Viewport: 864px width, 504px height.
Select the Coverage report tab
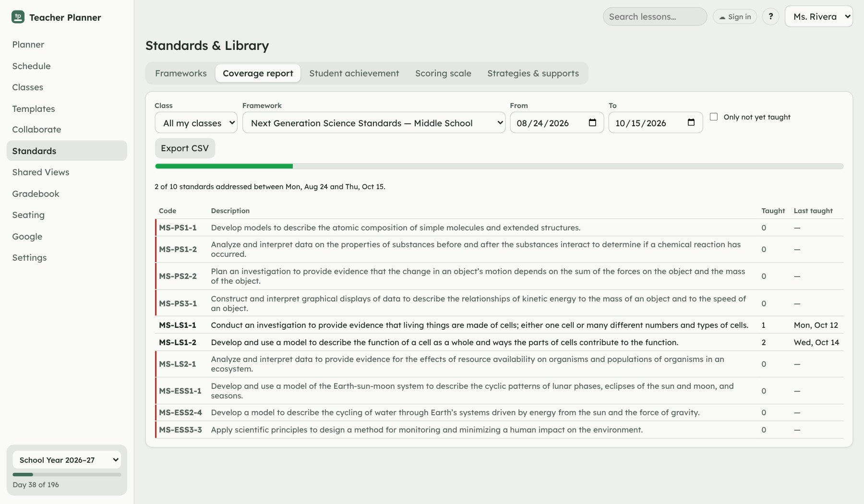tap(258, 73)
